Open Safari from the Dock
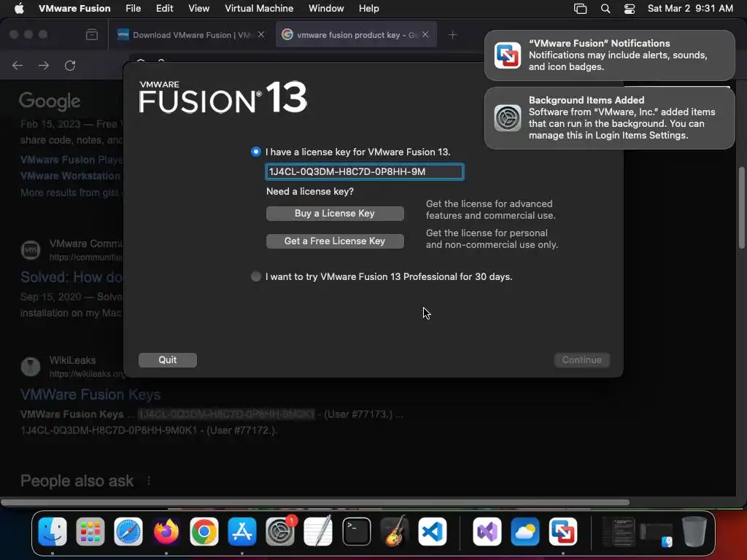Image resolution: width=747 pixels, height=560 pixels. (x=128, y=532)
